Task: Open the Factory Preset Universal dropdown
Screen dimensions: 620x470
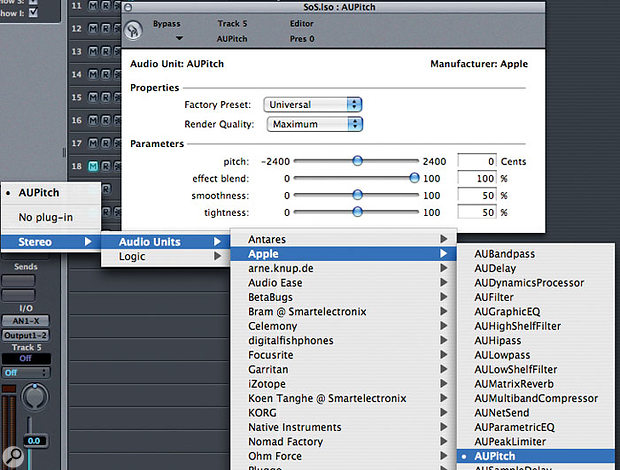Action: (x=312, y=105)
